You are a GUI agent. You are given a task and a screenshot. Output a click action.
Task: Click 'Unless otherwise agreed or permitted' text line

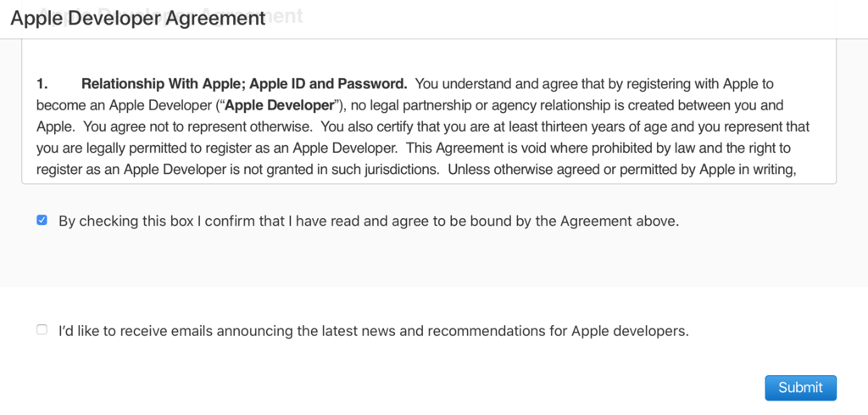click(623, 169)
